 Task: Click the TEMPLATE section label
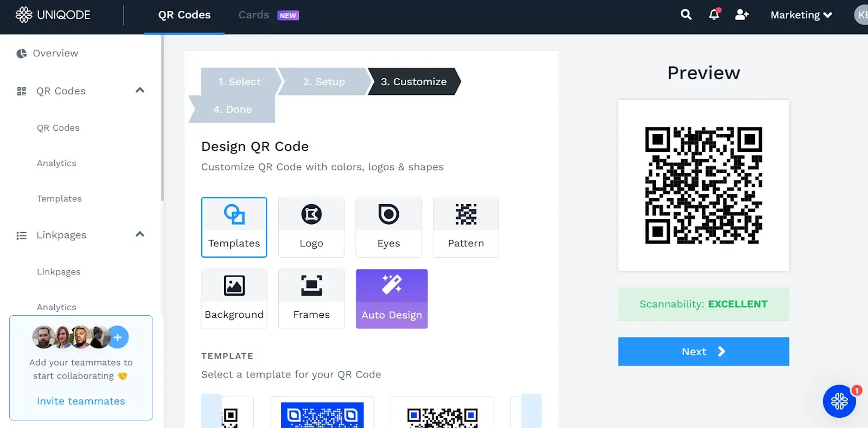coord(227,356)
